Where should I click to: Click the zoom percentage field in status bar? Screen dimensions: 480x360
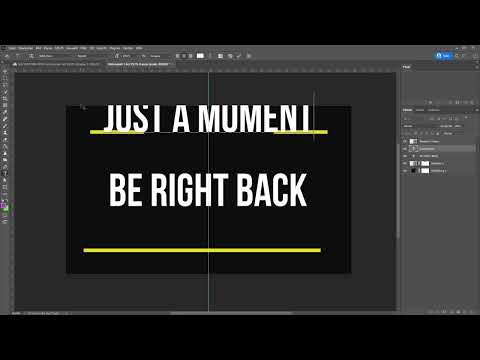pos(16,313)
